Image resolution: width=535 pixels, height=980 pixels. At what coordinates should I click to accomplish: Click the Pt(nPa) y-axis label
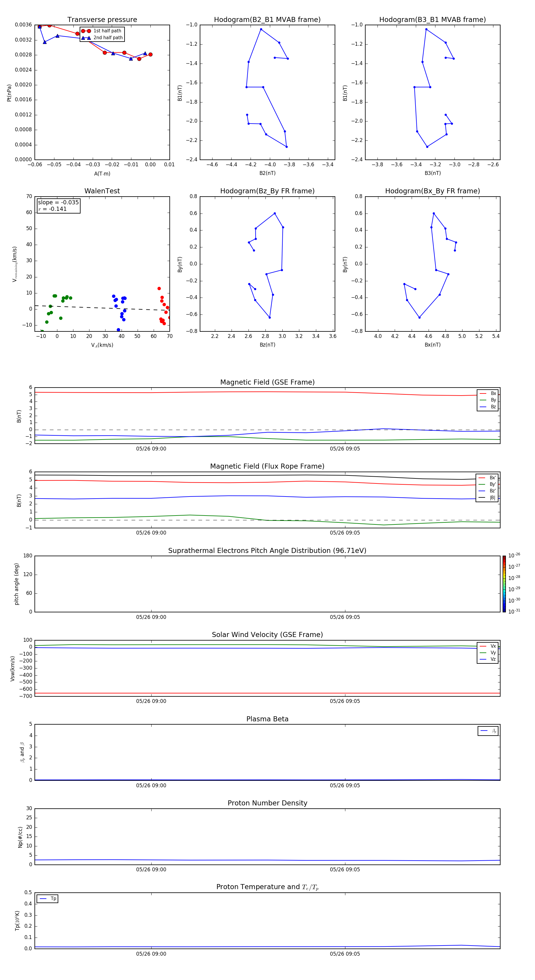coord(9,92)
